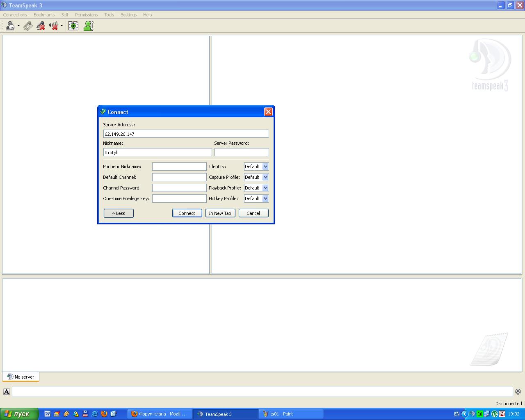Expand the Identity dropdown
The width and height of the screenshot is (525, 420).
(x=256, y=167)
